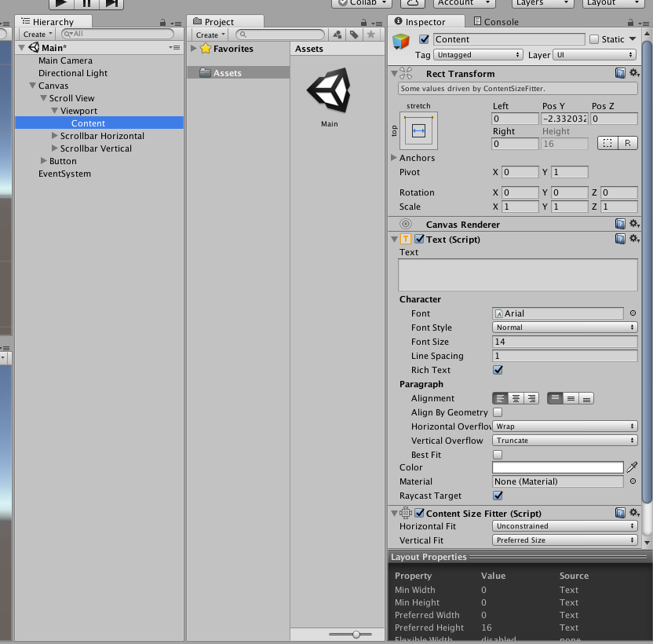This screenshot has height=644, width=653.
Task: Select center horizontal text alignment
Action: pos(516,398)
